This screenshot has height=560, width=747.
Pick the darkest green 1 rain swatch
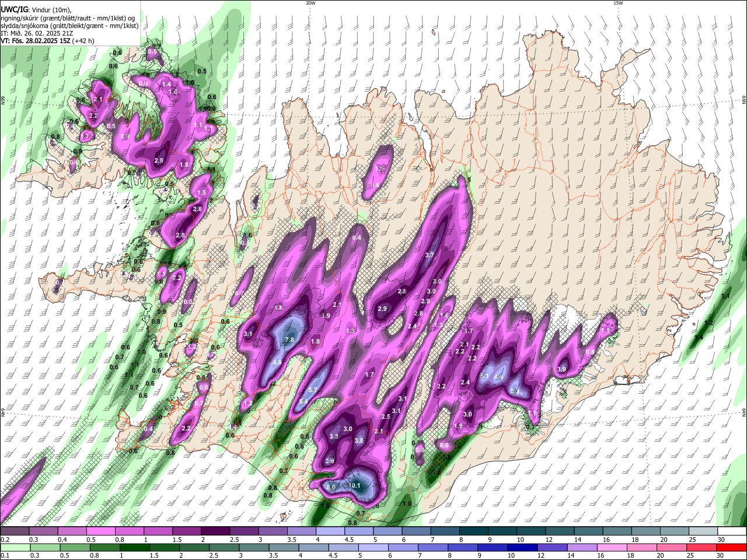point(134,547)
